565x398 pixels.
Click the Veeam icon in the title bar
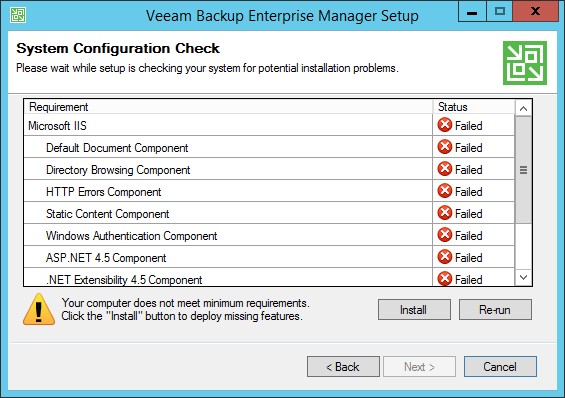pos(18,15)
